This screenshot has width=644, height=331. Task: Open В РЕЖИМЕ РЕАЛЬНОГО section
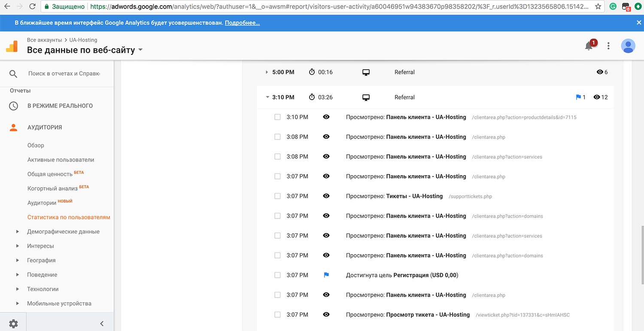point(60,106)
